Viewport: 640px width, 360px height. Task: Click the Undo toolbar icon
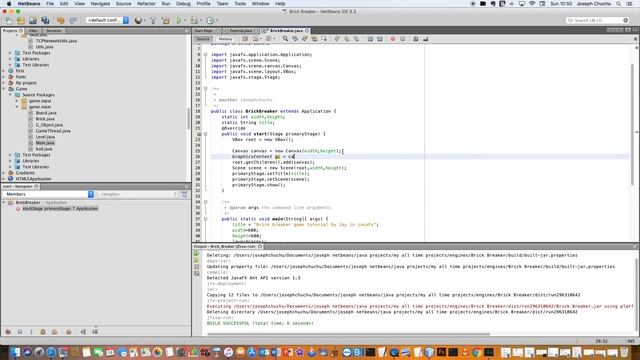click(x=60, y=20)
